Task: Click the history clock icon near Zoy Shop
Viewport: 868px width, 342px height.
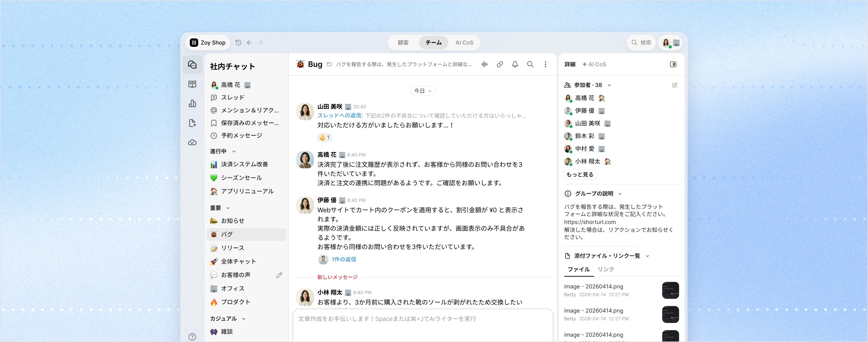Action: pyautogui.click(x=238, y=42)
